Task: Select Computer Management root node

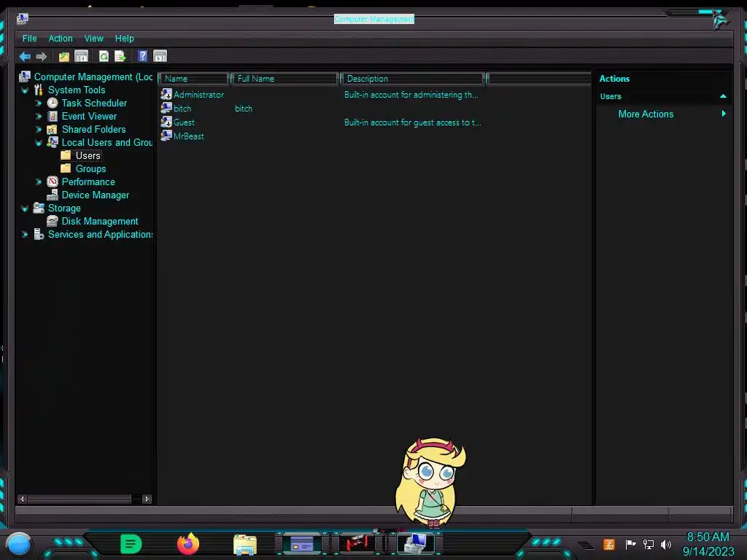Action: [x=93, y=77]
